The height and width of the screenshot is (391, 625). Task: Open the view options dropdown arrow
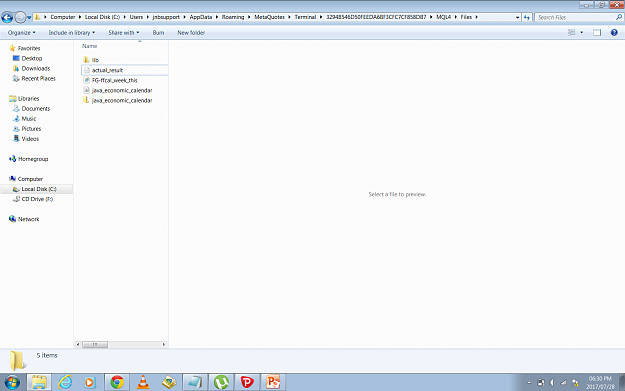[x=582, y=33]
